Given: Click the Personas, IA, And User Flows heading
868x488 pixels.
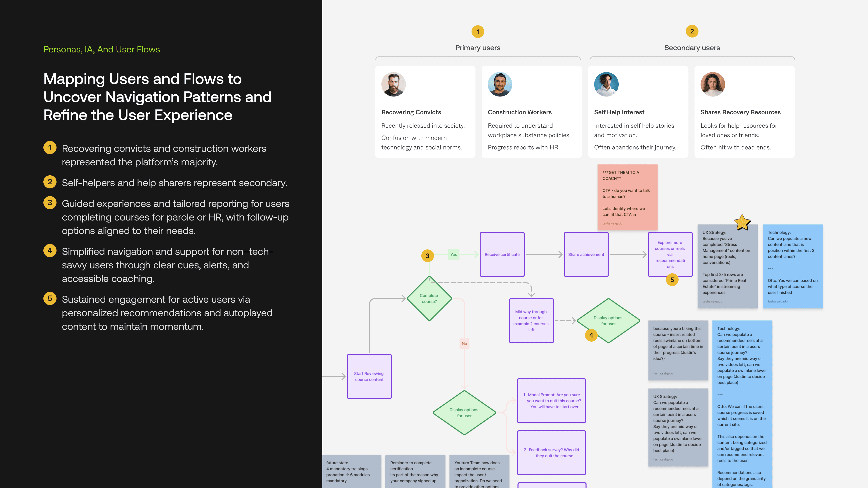Looking at the screenshot, I should point(102,49).
